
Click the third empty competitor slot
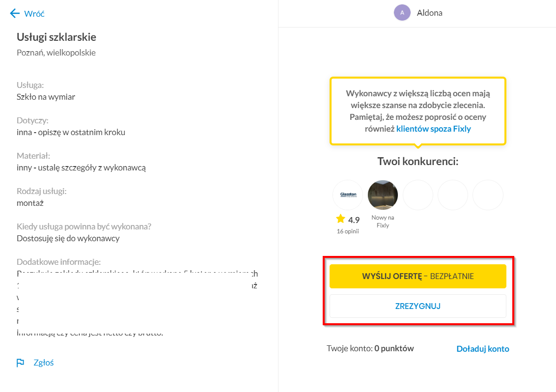(417, 195)
